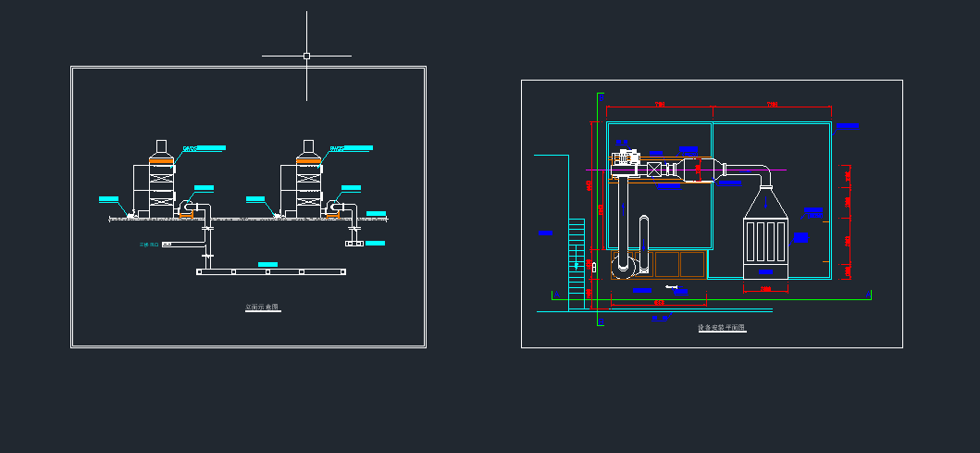Select the right 7100 top dimension
Screen dimensions: 980x453
[x=773, y=105]
